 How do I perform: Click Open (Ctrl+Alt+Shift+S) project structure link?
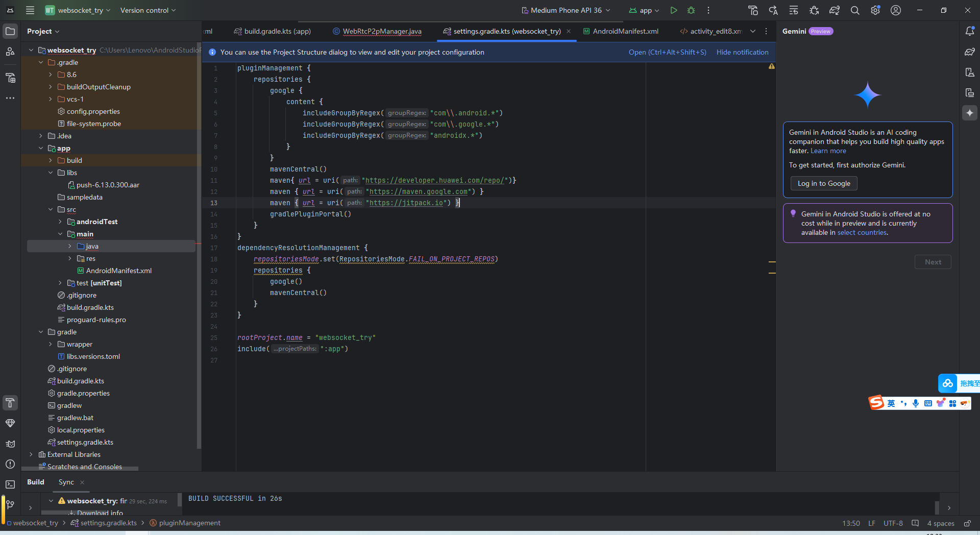click(x=668, y=52)
